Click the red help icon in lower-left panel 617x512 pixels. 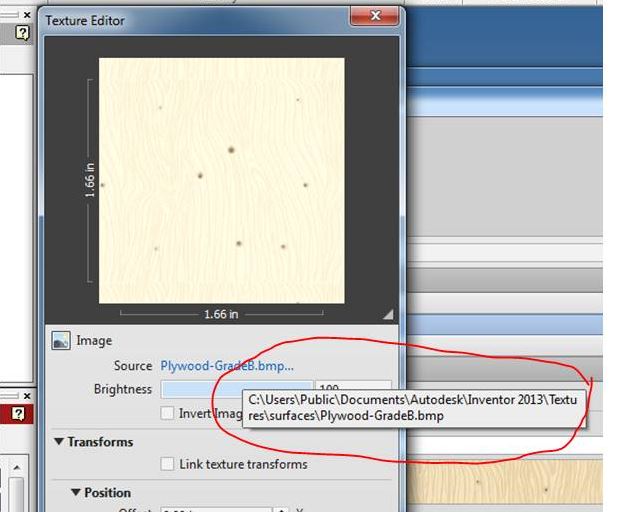(x=18, y=414)
